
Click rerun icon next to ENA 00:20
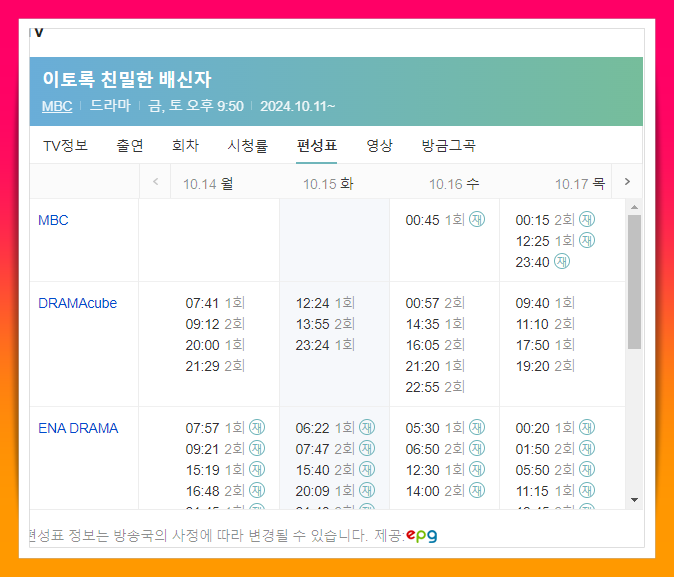587,427
